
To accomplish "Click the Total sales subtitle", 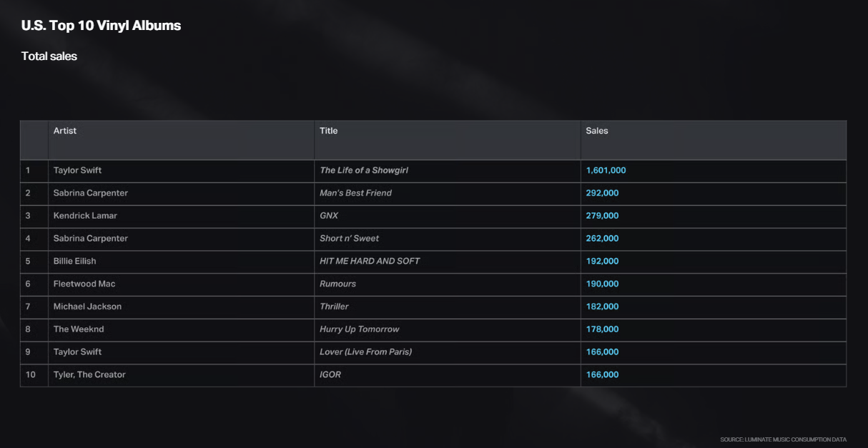I will (x=49, y=56).
